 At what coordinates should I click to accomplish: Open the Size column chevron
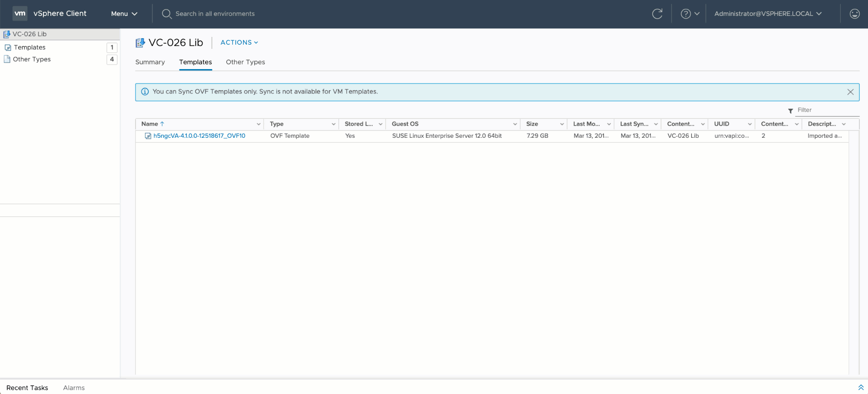pos(562,124)
